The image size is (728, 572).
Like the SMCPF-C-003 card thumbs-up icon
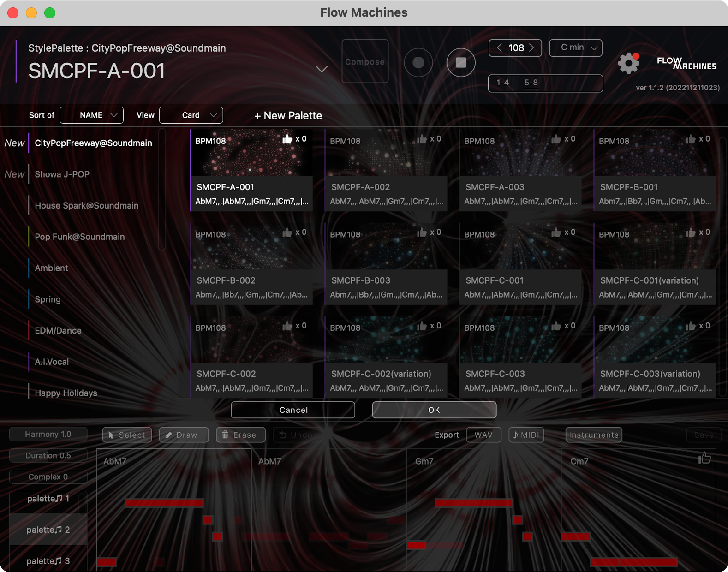coord(556,326)
